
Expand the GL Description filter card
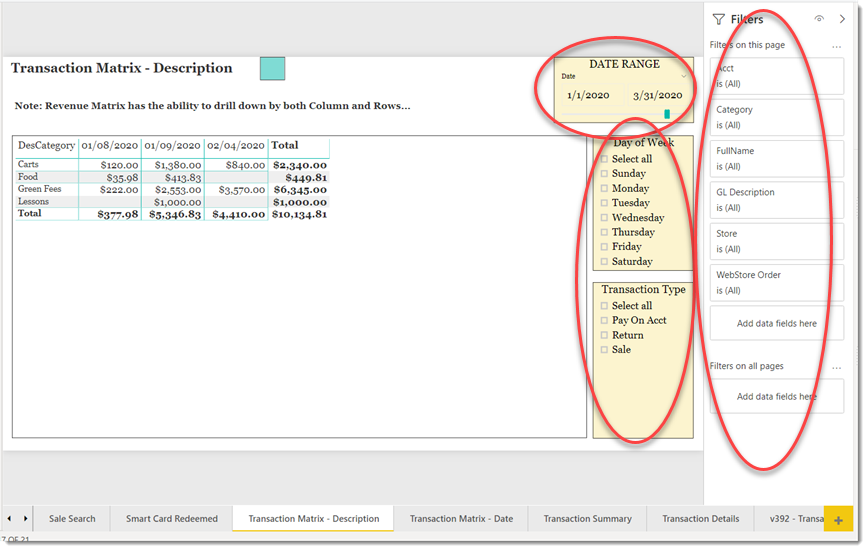[x=776, y=200]
